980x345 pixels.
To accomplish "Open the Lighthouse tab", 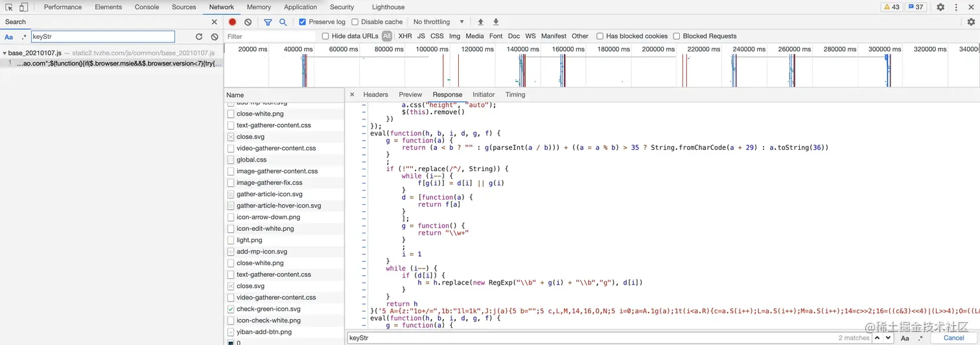I will coord(388,7).
